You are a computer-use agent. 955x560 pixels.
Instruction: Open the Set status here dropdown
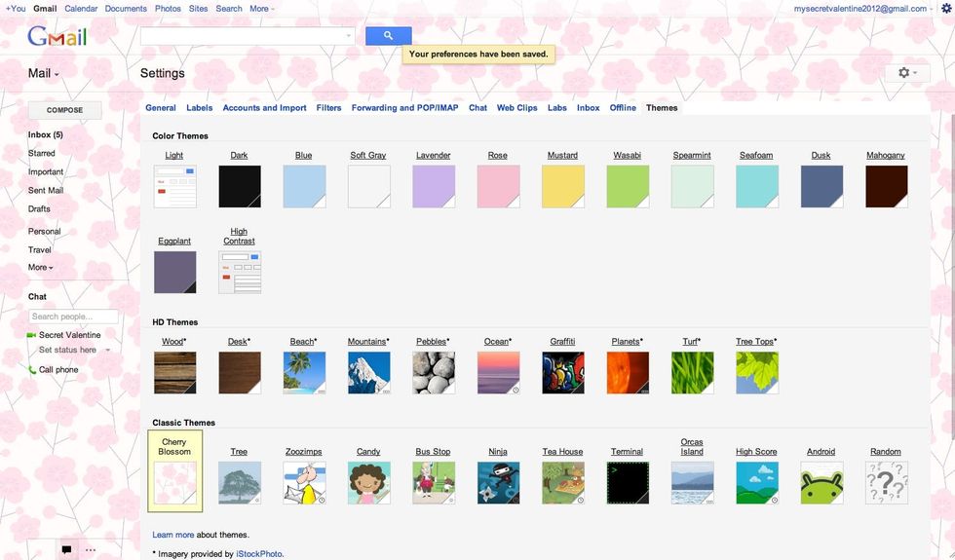107,351
